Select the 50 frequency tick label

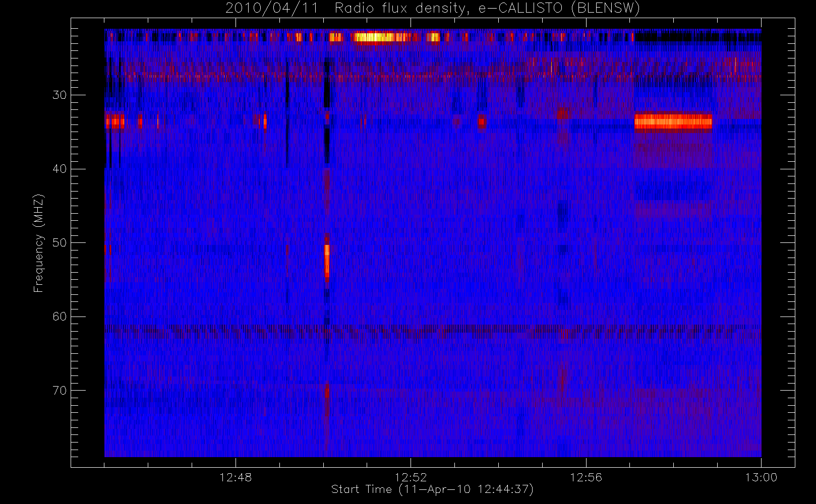(x=60, y=242)
